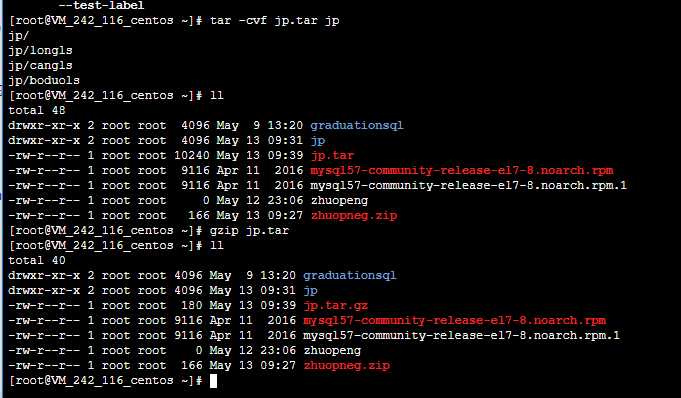The width and height of the screenshot is (681, 398).
Task: Click the 'gzip jp.tar' command text
Action: point(249,230)
